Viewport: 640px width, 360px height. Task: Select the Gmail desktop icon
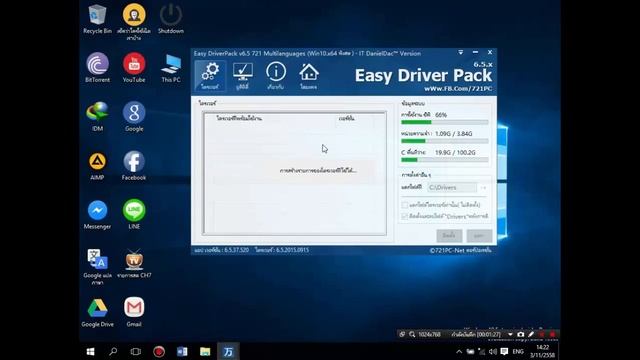coord(134,313)
